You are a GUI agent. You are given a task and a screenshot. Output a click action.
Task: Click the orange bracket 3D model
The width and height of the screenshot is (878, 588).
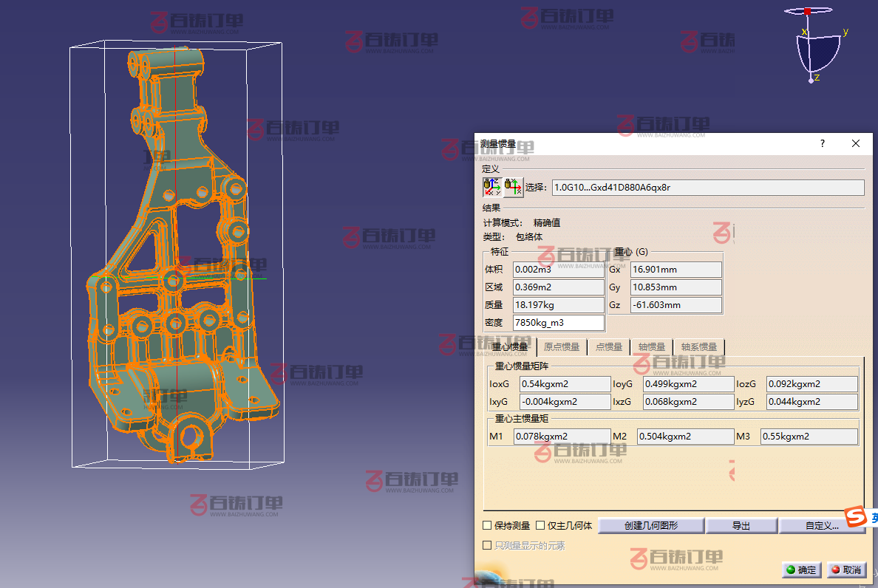[x=177, y=295]
